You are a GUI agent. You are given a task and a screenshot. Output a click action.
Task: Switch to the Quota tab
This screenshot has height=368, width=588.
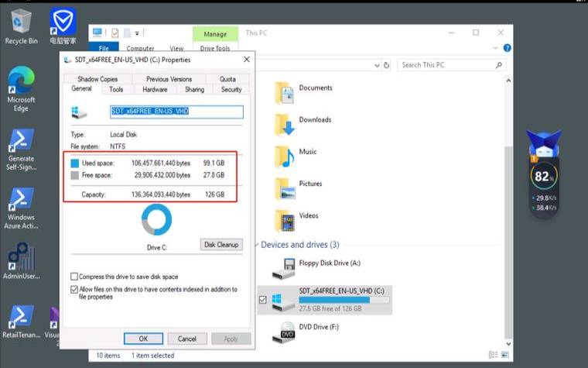pyautogui.click(x=227, y=79)
